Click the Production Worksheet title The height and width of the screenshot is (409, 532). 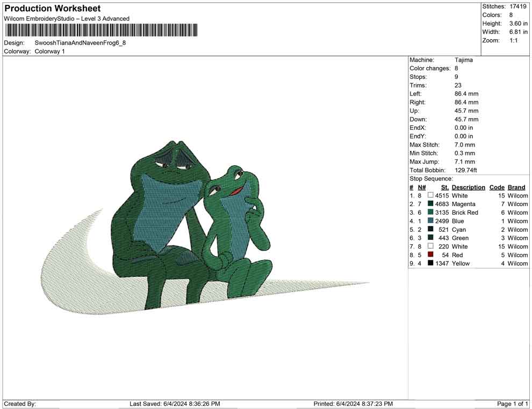(53, 9)
